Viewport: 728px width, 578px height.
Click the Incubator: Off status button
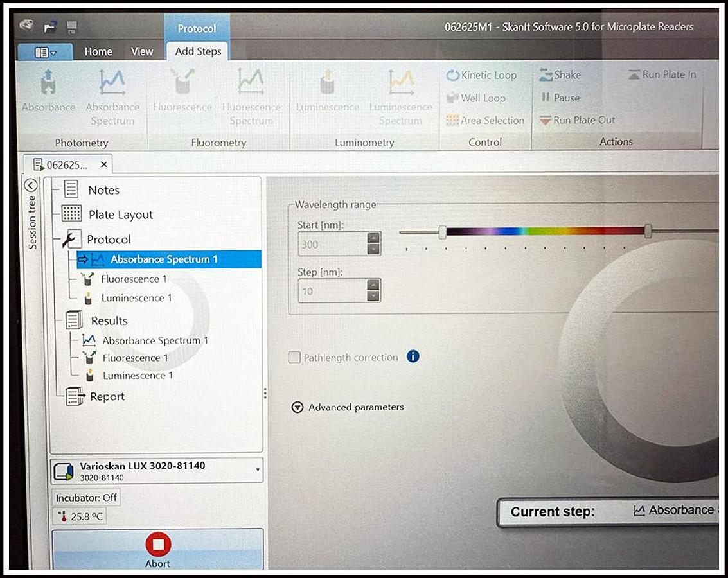coord(87,498)
